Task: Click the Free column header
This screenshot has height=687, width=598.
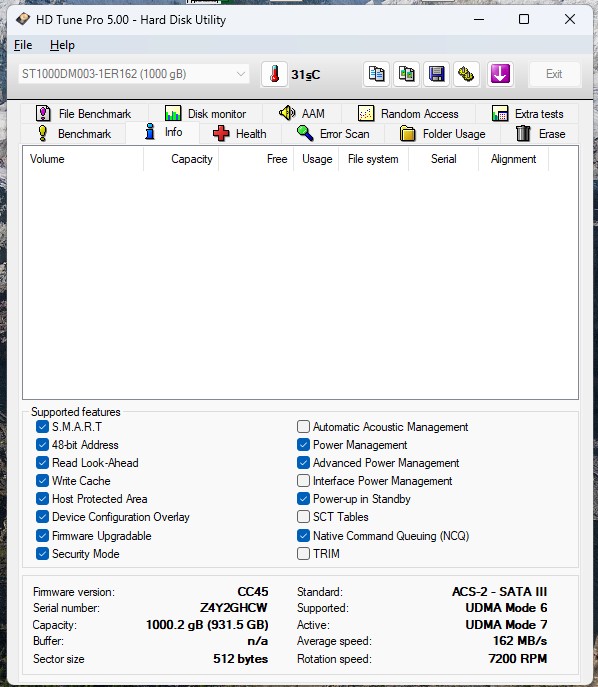Action: point(256,159)
